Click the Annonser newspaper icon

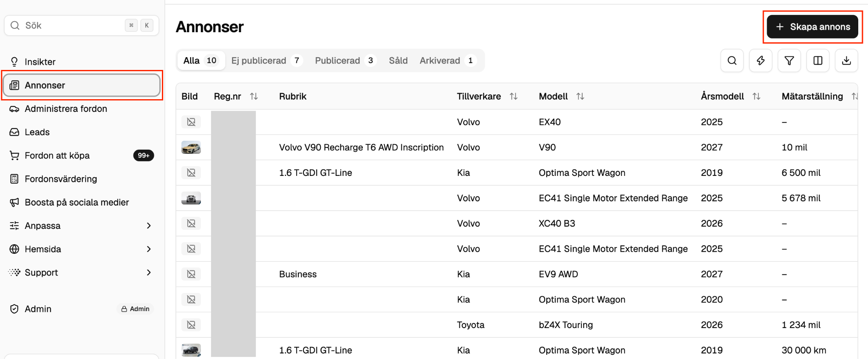14,85
